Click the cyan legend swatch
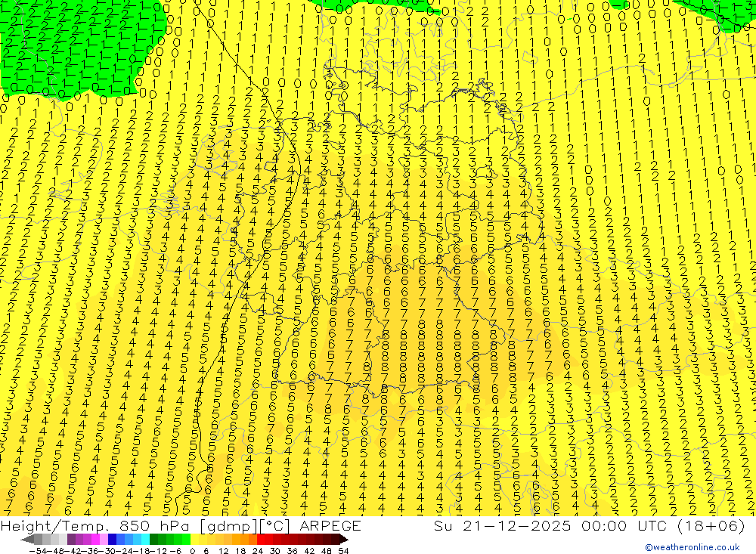756x554 pixels. click(x=146, y=540)
